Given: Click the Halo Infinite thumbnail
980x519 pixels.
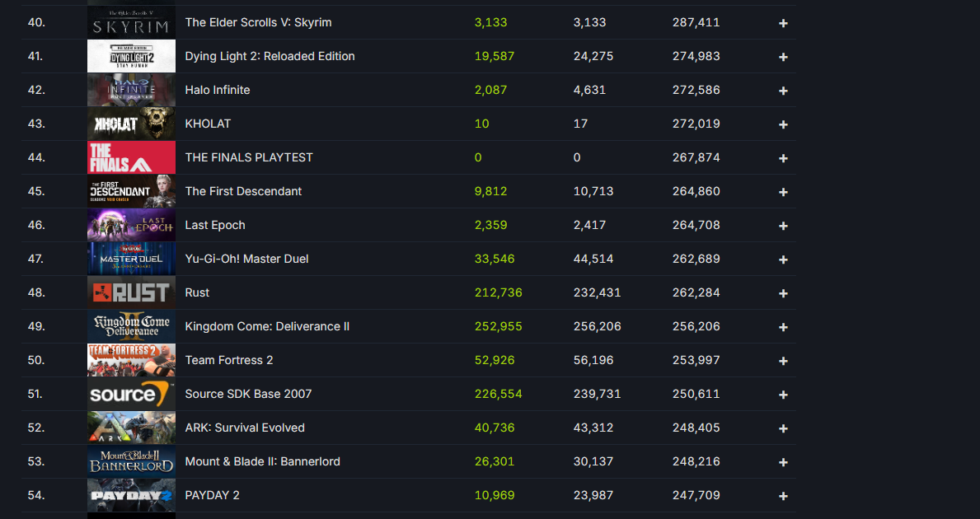Looking at the screenshot, I should click(131, 90).
